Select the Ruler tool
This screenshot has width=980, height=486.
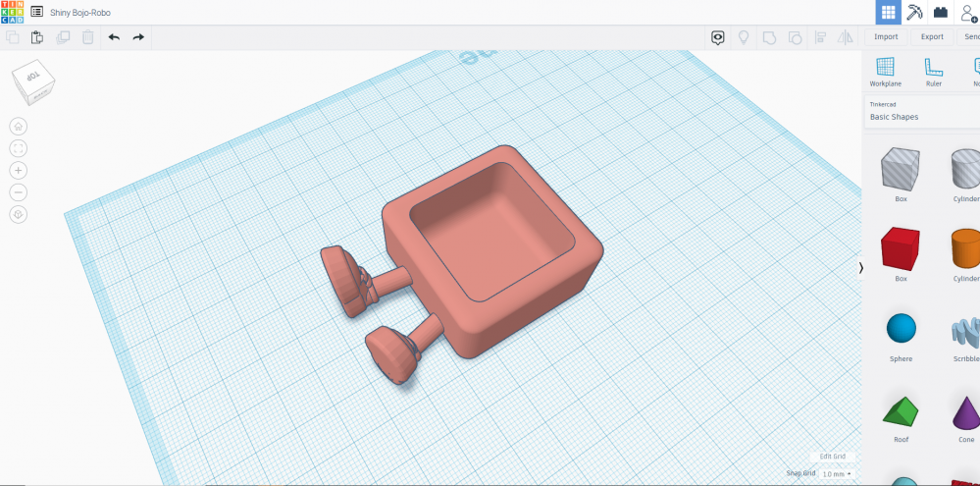click(x=934, y=72)
